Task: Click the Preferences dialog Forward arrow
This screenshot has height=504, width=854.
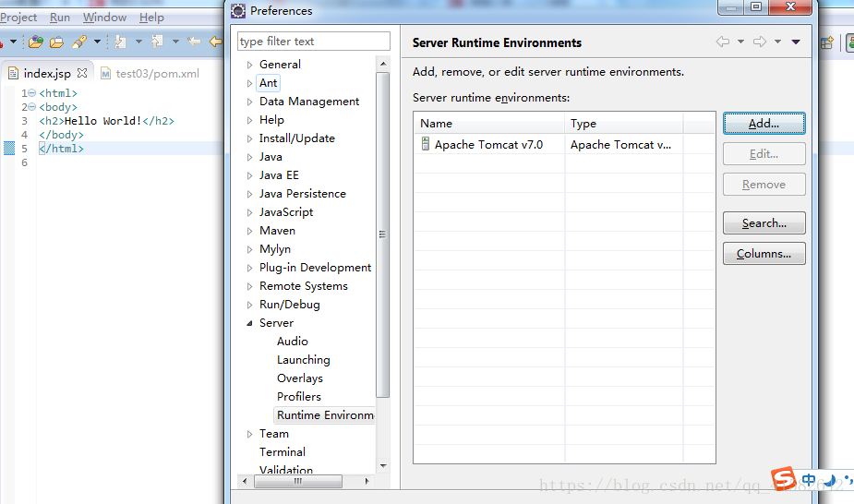Action: click(x=760, y=42)
